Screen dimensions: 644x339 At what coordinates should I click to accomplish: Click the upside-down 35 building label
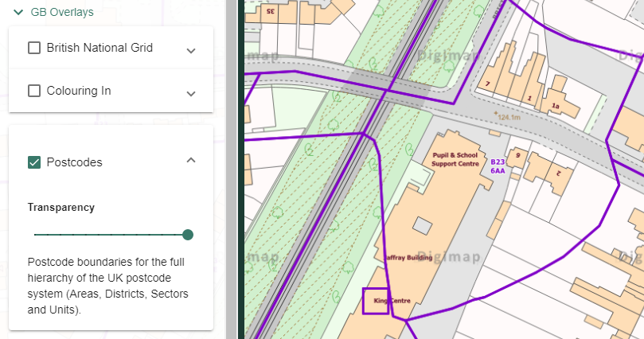click(x=270, y=11)
